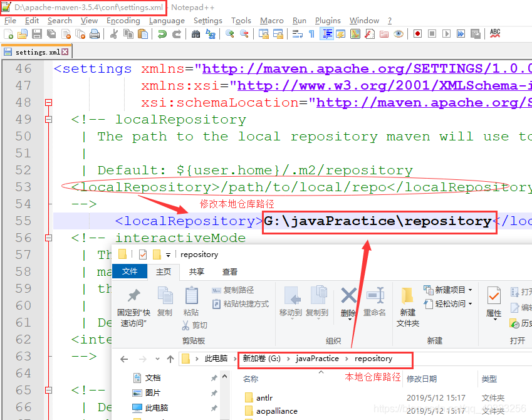Open the Replace dialog icon

point(211,34)
